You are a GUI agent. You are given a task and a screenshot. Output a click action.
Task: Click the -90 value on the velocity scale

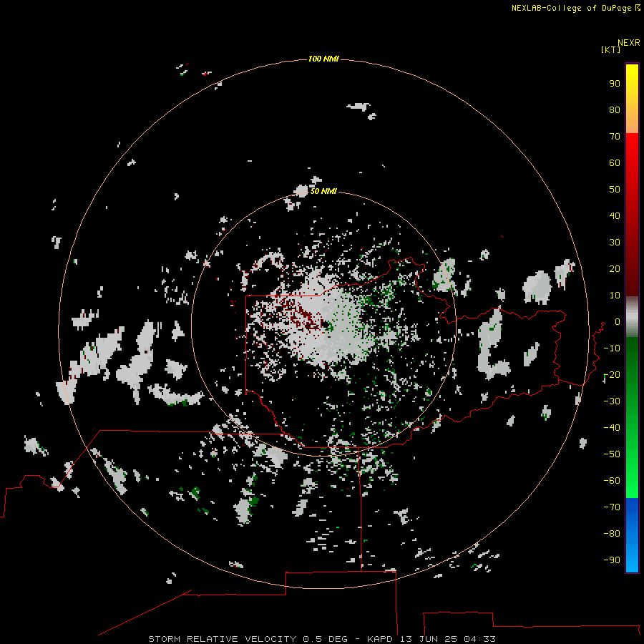click(x=612, y=560)
